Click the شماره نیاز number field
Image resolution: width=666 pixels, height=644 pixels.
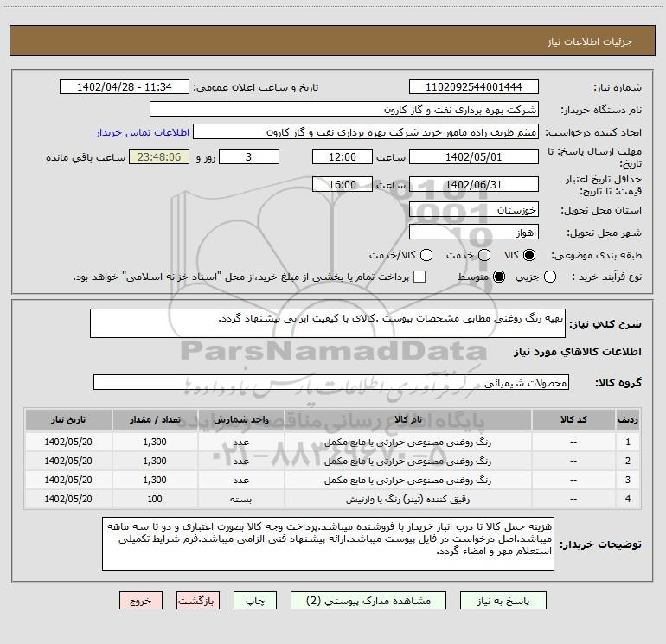[474, 86]
